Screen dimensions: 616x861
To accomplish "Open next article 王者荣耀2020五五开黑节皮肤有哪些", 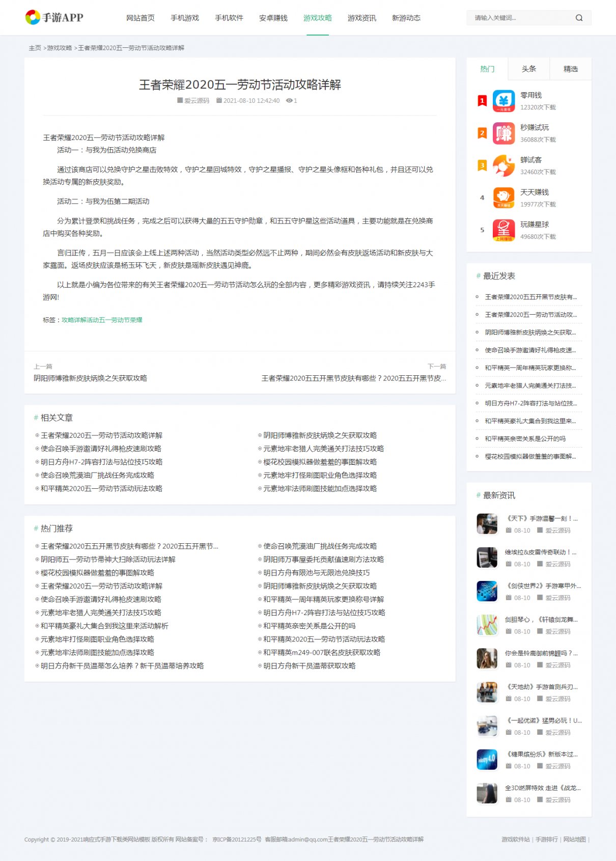I will pyautogui.click(x=354, y=378).
